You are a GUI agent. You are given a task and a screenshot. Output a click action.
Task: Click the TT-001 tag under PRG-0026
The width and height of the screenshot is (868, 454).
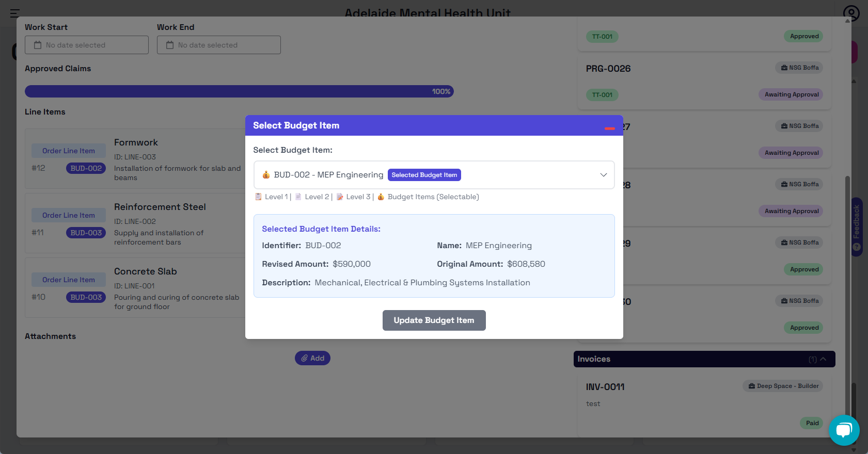602,95
